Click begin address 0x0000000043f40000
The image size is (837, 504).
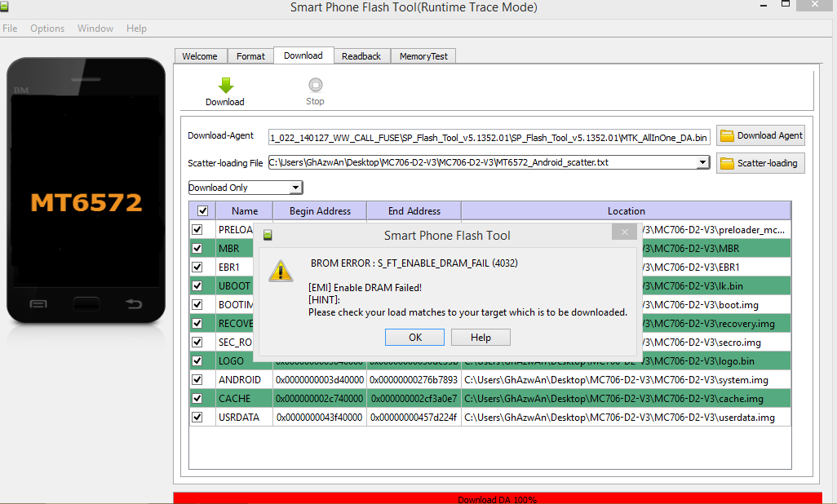tap(320, 417)
